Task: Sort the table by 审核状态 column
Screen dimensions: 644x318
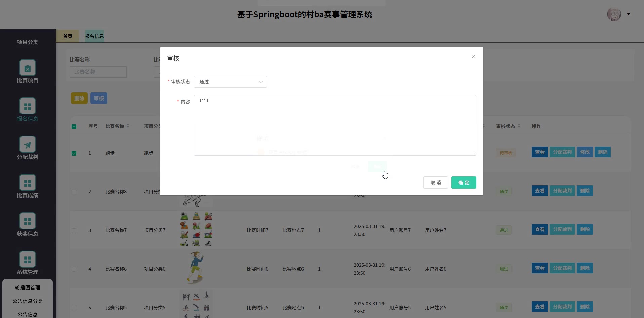Action: tap(519, 126)
